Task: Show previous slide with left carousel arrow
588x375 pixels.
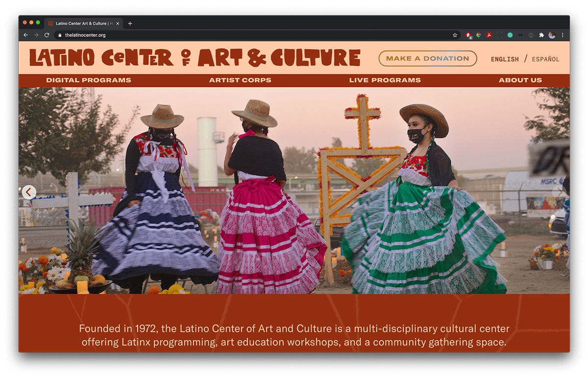Action: (x=29, y=192)
